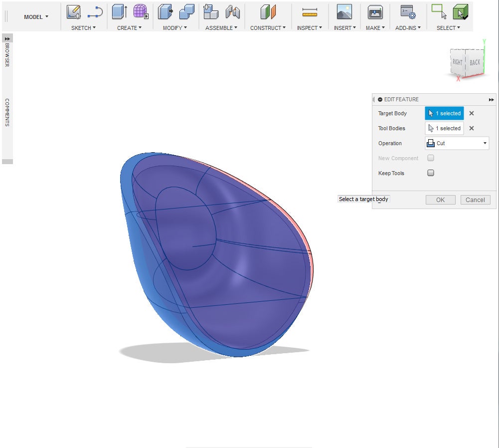Open the Operation dropdown set to Cut
Image resolution: width=499 pixels, height=448 pixels.
pos(457,143)
